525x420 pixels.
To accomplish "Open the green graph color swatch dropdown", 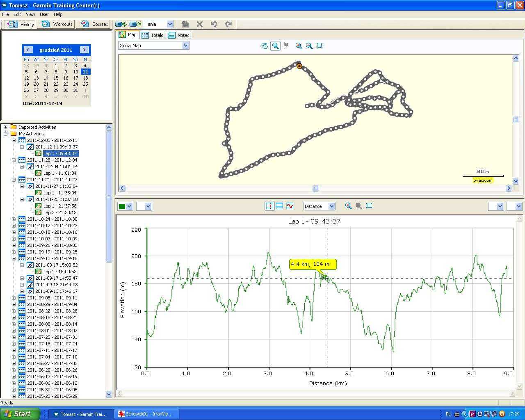I will pyautogui.click(x=129, y=206).
